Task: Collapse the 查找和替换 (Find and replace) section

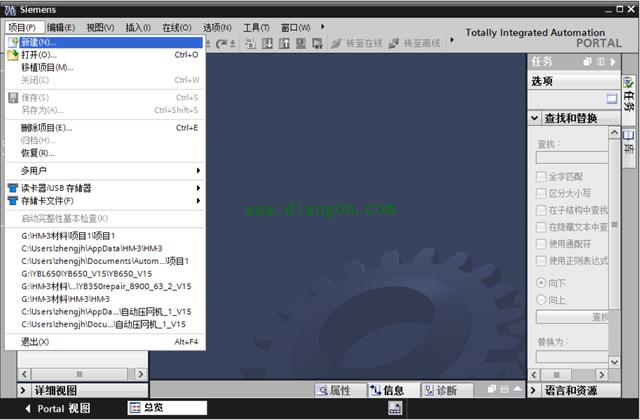Action: pyautogui.click(x=535, y=118)
